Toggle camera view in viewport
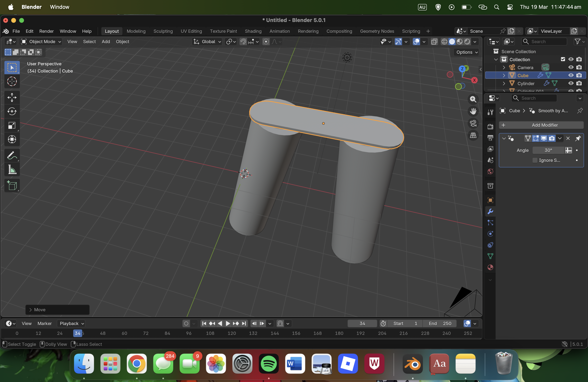The width and height of the screenshot is (588, 382). (473, 123)
